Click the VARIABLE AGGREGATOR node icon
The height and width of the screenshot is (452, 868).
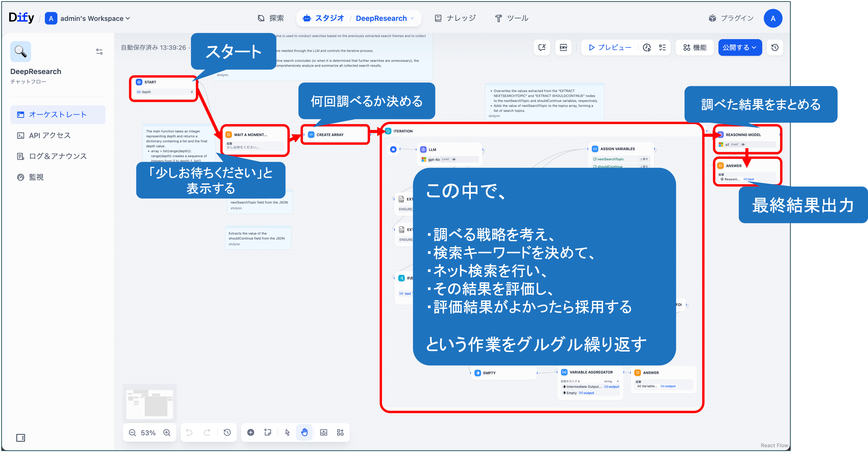point(564,372)
